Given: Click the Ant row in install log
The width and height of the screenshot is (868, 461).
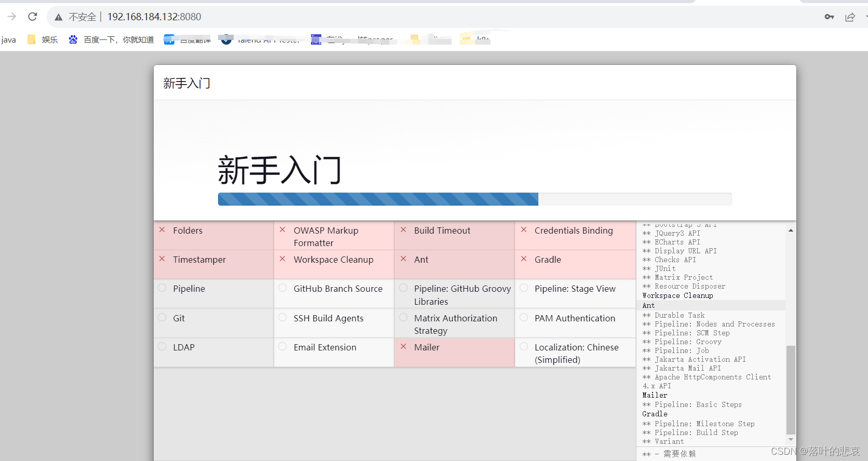Looking at the screenshot, I should (711, 305).
